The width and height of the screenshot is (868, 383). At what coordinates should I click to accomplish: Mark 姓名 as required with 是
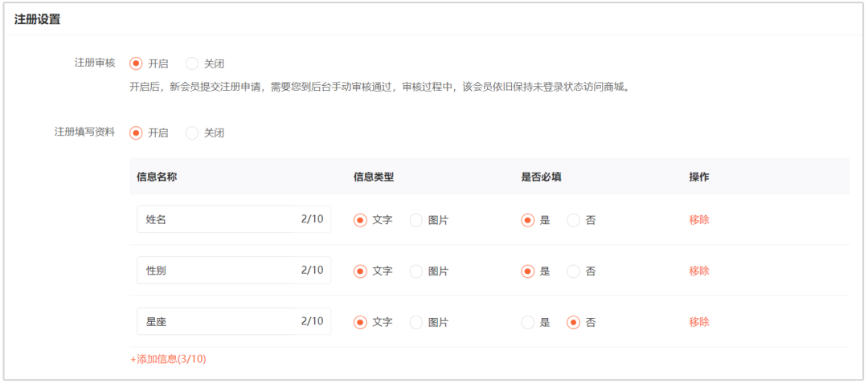[528, 220]
